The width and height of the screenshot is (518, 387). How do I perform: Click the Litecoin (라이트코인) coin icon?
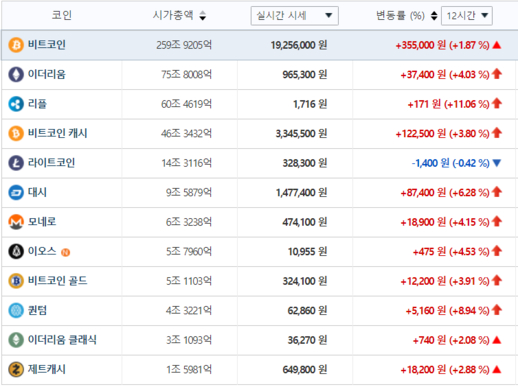(16, 163)
